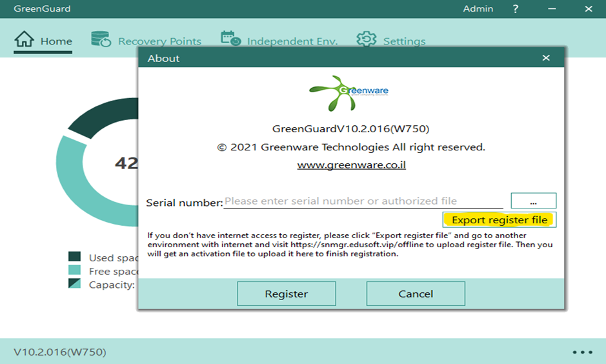606x364 pixels.
Task: Open the Settings tab label
Action: tap(404, 41)
